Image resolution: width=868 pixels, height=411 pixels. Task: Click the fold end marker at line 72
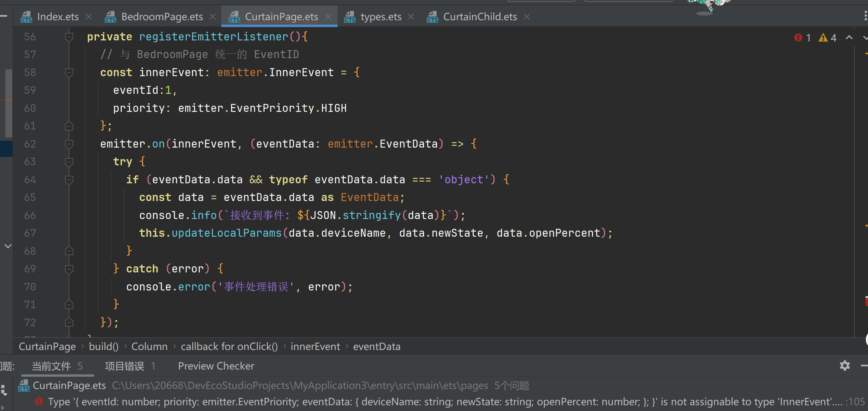click(x=69, y=322)
